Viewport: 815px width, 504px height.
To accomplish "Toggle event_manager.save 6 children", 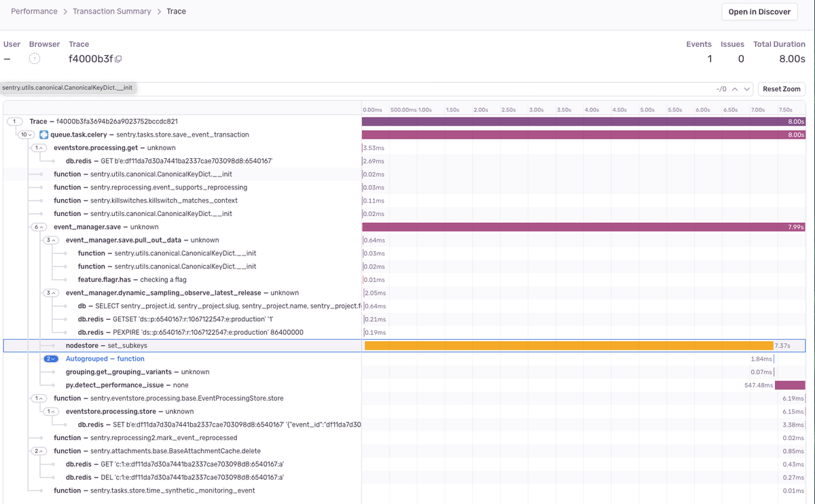I will [39, 227].
